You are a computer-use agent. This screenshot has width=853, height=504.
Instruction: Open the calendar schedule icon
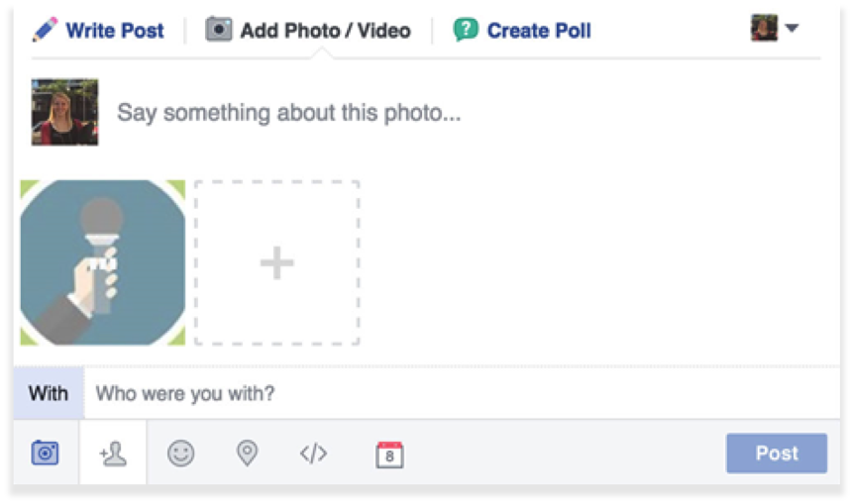point(389,454)
